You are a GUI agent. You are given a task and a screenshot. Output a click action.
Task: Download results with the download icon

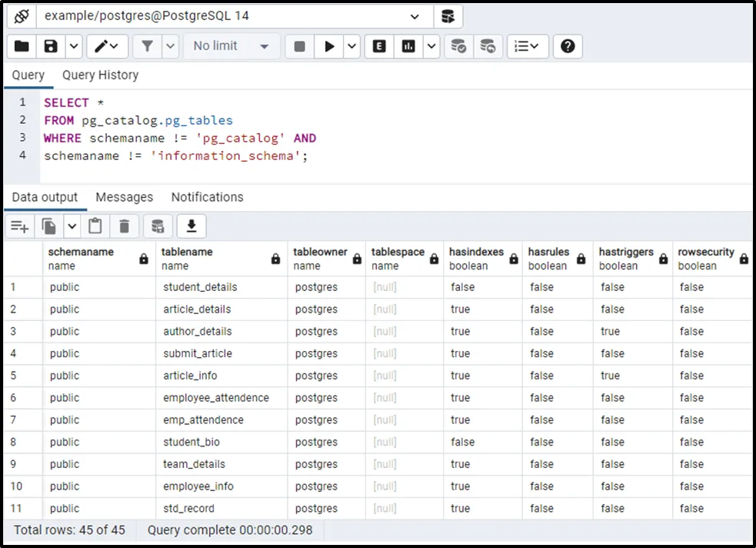191,226
